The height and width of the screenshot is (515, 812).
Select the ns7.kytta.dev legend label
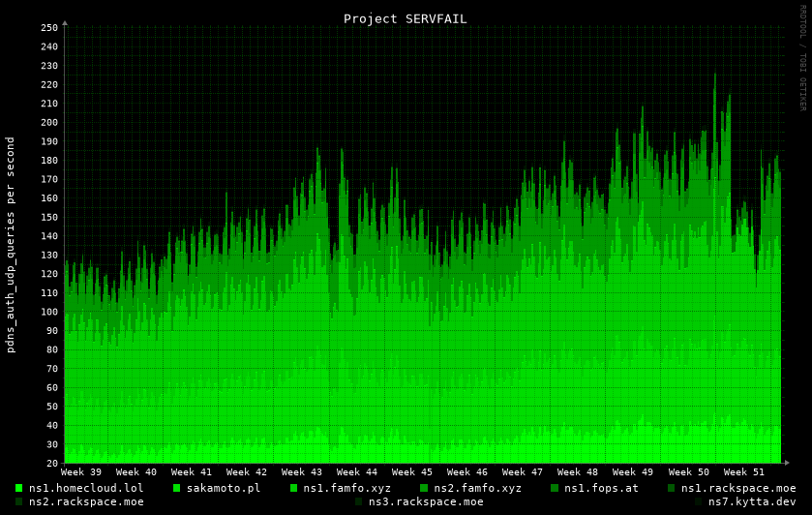752,501
